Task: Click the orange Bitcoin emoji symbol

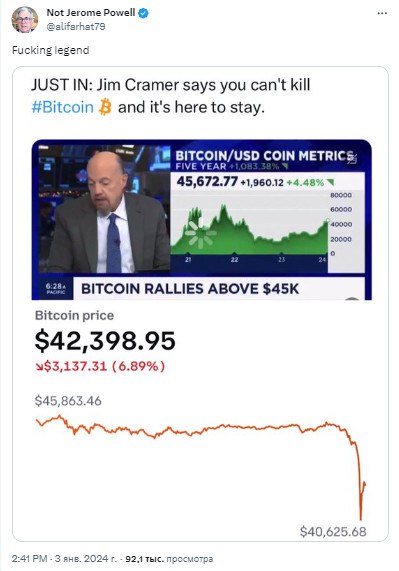Action: (x=105, y=107)
